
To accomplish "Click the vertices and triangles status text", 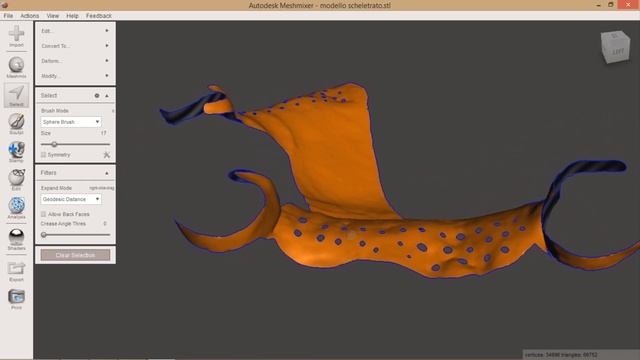I will click(x=561, y=355).
